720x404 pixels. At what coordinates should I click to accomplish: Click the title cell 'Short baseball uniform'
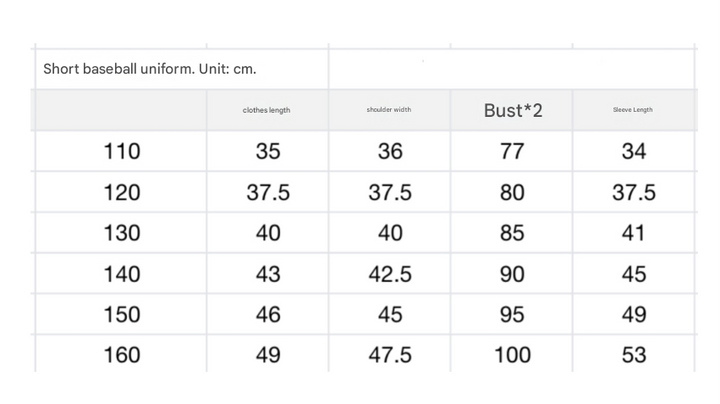click(x=156, y=69)
